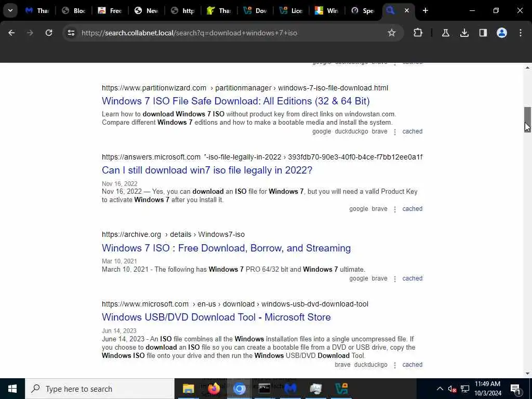The height and width of the screenshot is (399, 532).
Task: Open 'Windows 7 ISO : Free Download' archive result
Action: point(227,248)
